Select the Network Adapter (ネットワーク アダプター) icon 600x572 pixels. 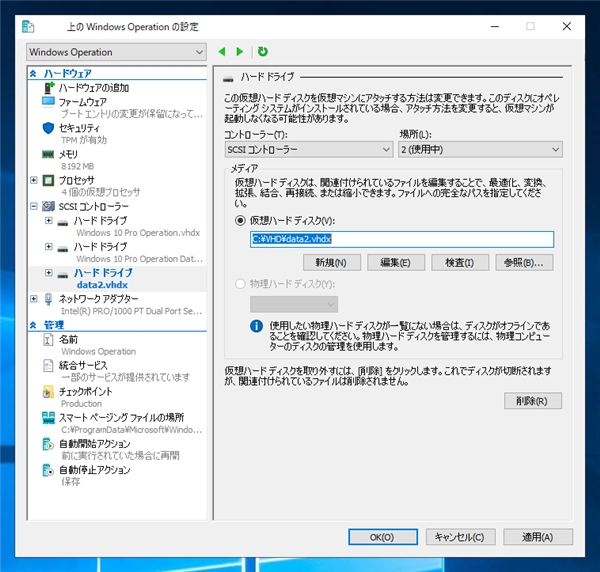pos(48,299)
